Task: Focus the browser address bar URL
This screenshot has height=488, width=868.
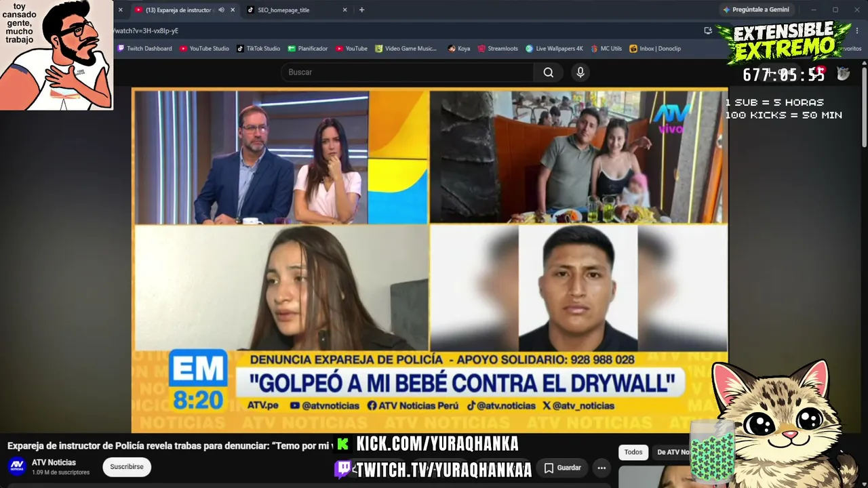Action: [x=407, y=30]
